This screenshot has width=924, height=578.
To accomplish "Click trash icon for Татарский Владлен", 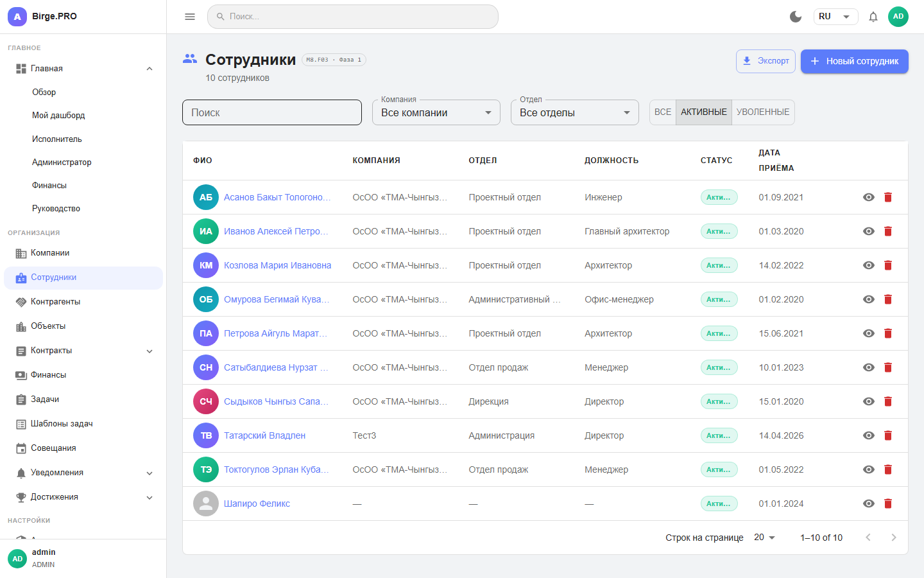I will tap(888, 435).
